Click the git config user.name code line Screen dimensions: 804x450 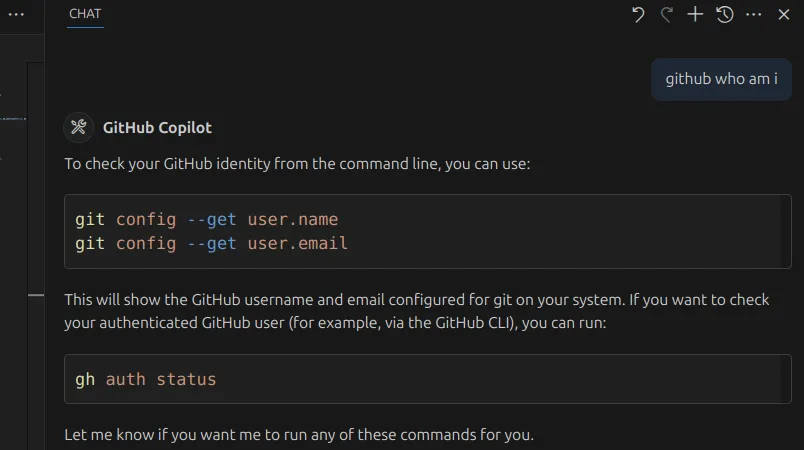click(x=207, y=219)
